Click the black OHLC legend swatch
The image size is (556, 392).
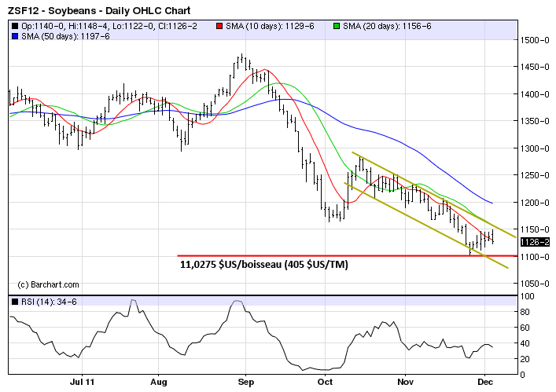click(x=14, y=25)
